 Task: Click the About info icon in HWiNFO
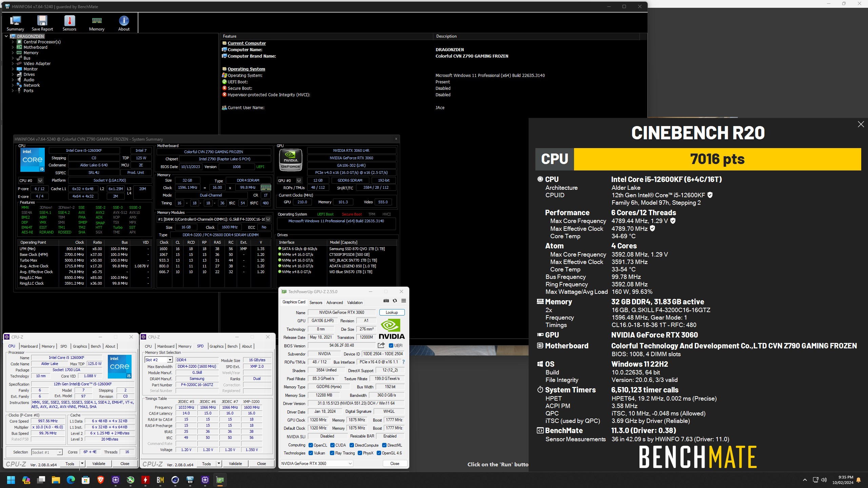pos(124,23)
